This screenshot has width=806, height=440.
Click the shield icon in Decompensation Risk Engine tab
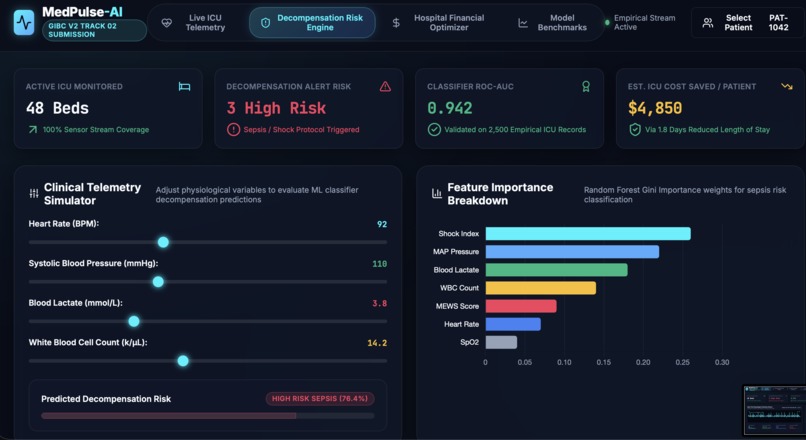click(265, 23)
